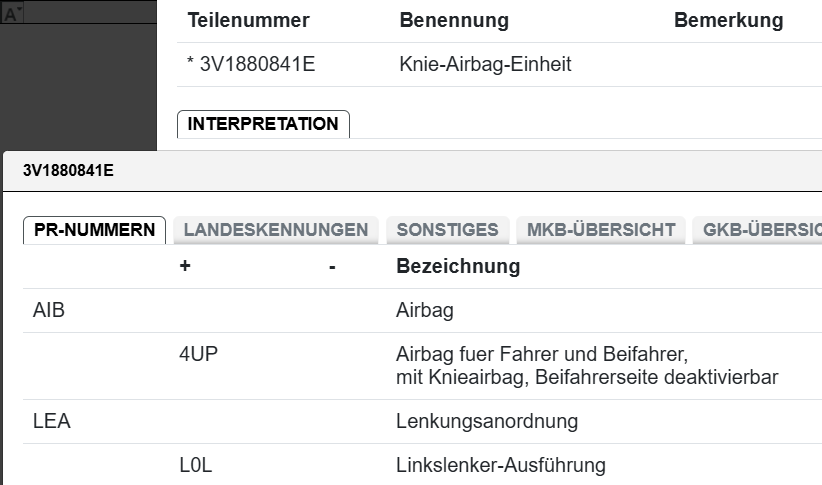Select part number 3V1880841E in the list
Screen dimensions: 822x485
pyautogui.click(x=259, y=65)
